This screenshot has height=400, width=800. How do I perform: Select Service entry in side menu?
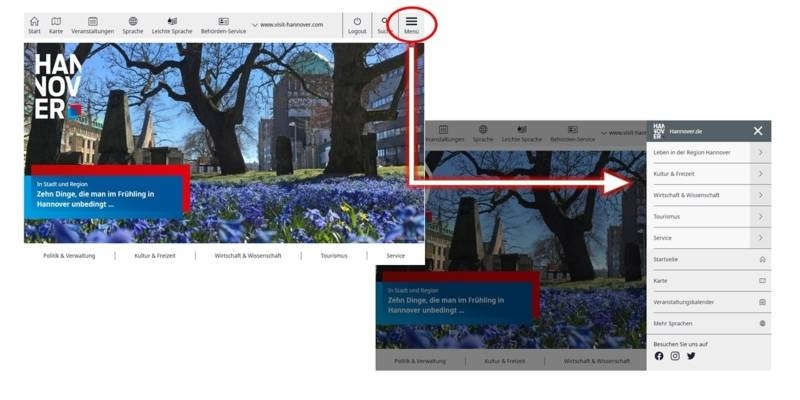coord(662,238)
